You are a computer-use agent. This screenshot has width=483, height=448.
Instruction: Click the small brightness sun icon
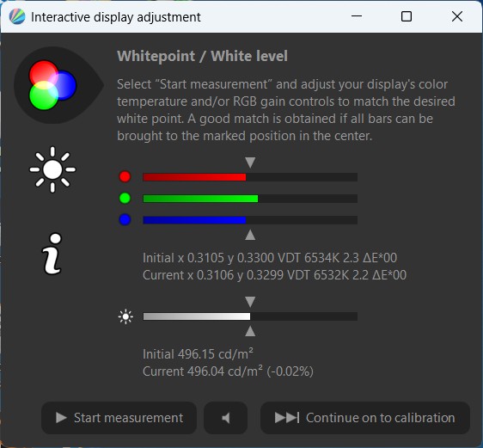[125, 316]
